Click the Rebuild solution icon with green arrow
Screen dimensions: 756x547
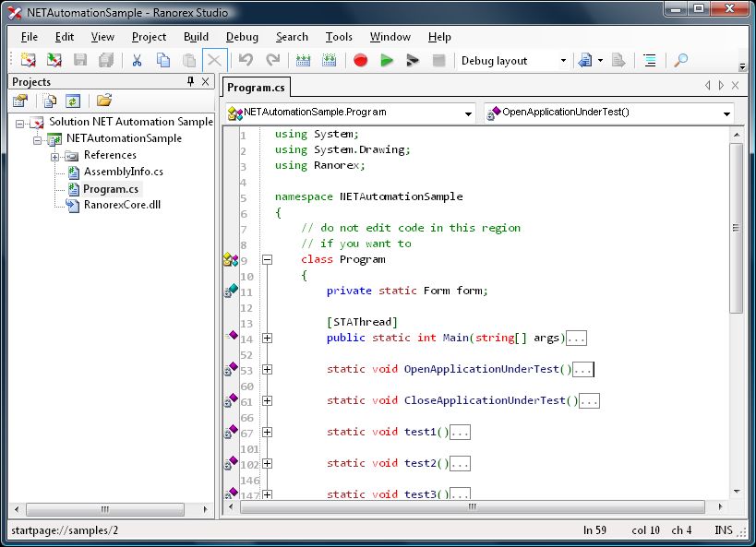[x=330, y=60]
